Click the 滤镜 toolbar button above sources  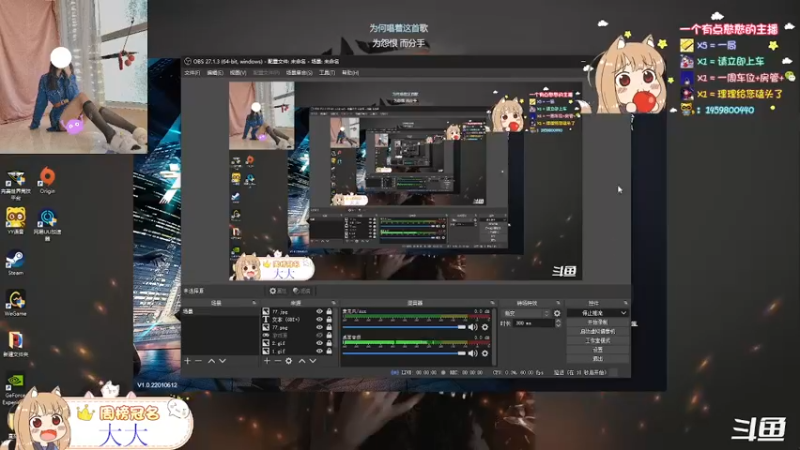[302, 291]
